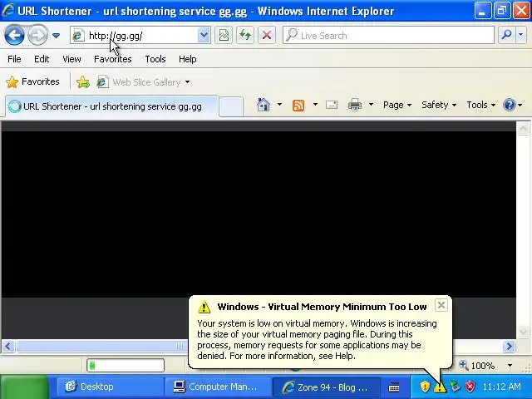This screenshot has height=399, width=532.
Task: Click the yellow security shield tray icon
Action: coord(425,387)
